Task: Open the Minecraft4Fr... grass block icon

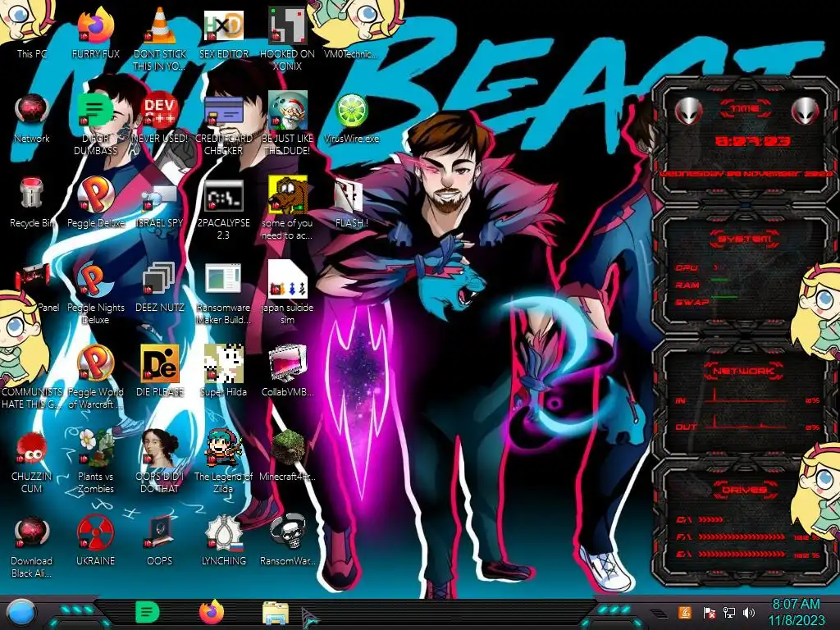Action: pos(287,456)
